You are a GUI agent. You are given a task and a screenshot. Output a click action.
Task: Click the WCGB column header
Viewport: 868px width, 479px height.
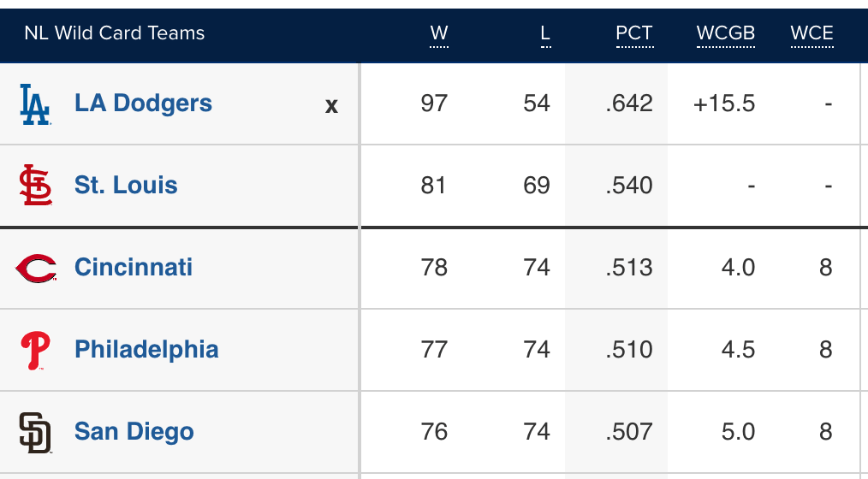(726, 33)
